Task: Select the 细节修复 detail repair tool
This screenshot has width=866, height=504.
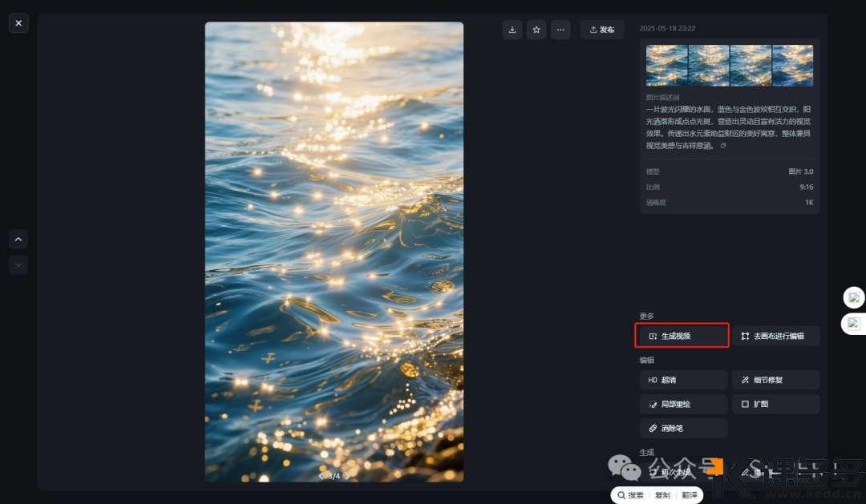Action: (x=775, y=380)
